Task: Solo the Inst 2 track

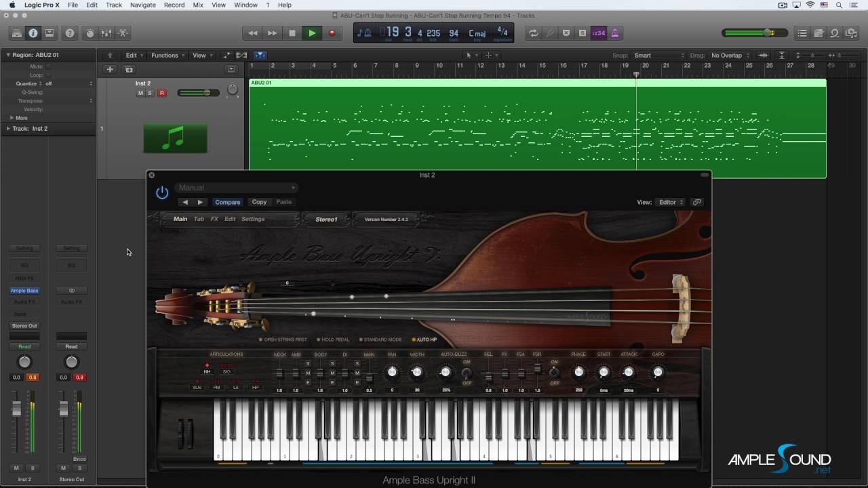Action: [x=150, y=93]
